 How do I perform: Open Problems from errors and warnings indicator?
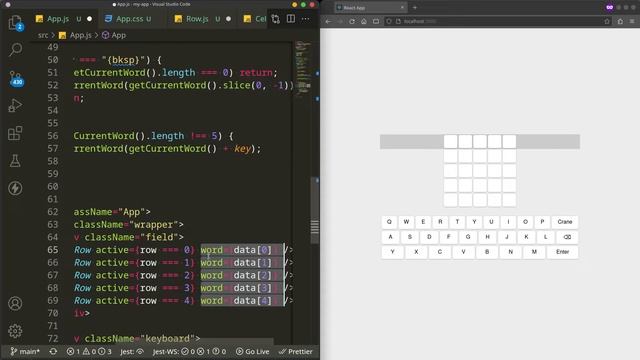pos(89,351)
